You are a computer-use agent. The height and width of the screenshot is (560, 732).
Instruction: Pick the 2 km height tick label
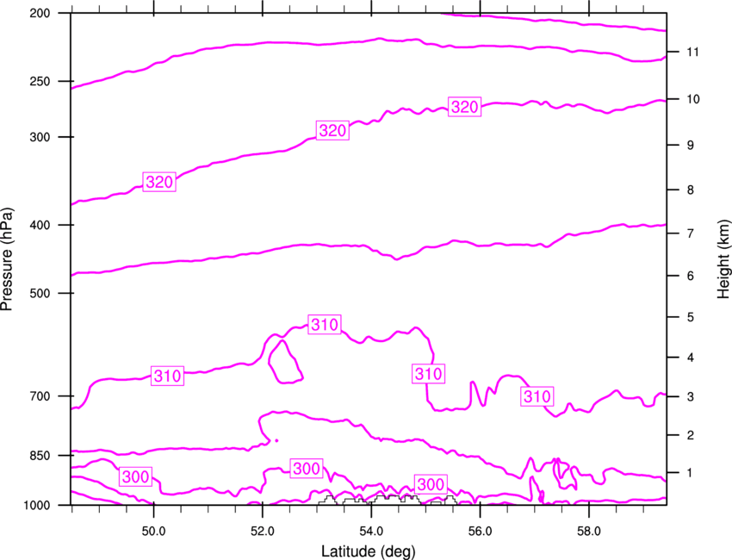[691, 435]
